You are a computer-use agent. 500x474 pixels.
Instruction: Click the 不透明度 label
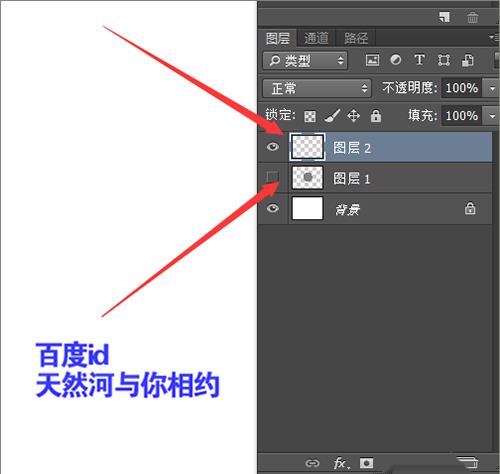click(x=410, y=88)
